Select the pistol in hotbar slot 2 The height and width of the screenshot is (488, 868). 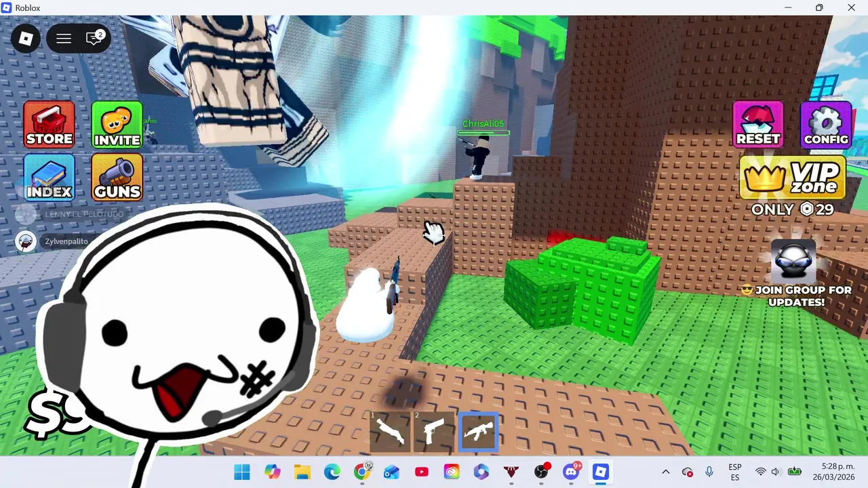coord(435,432)
